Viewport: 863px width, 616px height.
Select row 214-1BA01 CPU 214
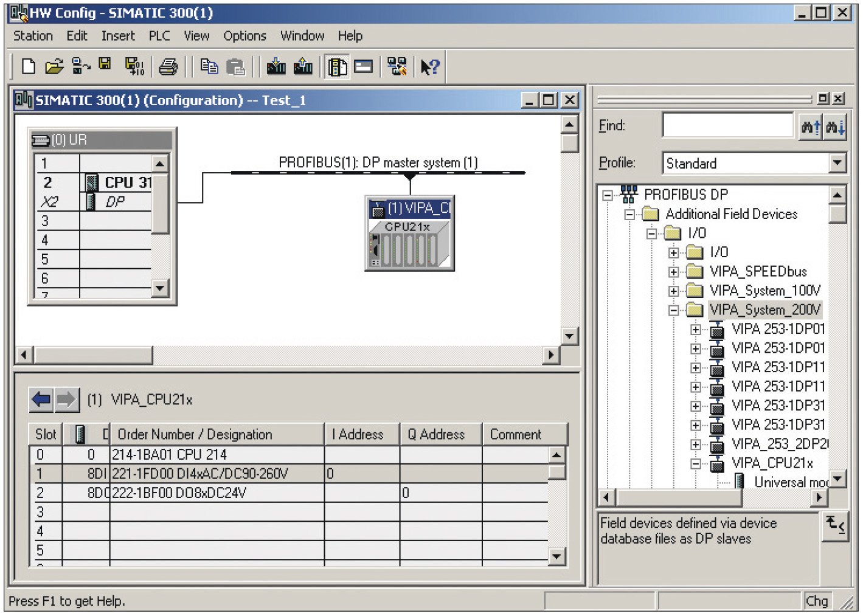tap(289, 454)
